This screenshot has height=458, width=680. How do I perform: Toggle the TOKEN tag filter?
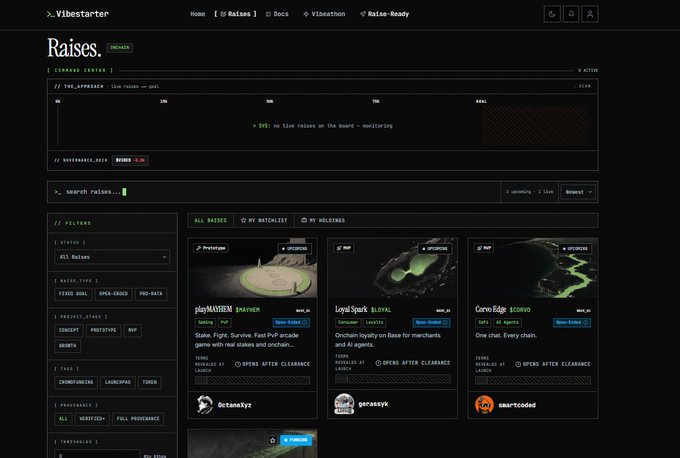[x=150, y=382]
